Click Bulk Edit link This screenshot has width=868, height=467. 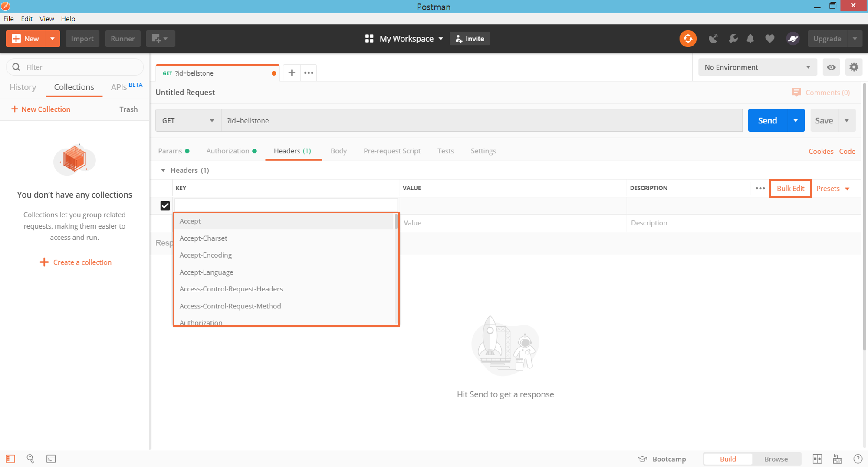(790, 189)
